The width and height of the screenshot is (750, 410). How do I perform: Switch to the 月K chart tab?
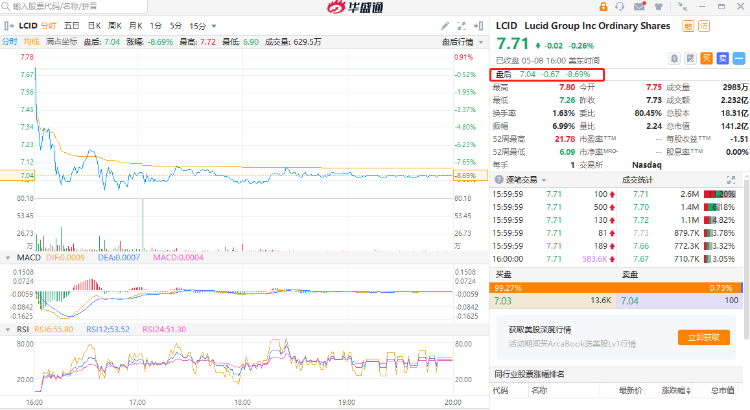pyautogui.click(x=136, y=26)
